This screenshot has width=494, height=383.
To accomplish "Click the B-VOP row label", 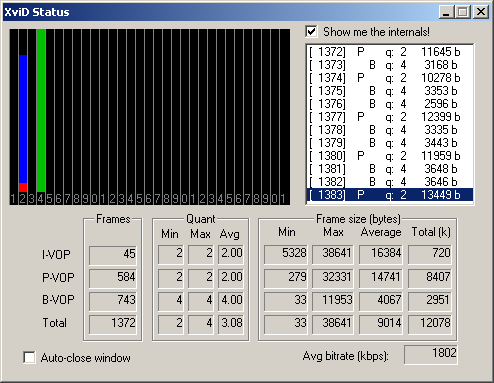I will (x=58, y=300).
